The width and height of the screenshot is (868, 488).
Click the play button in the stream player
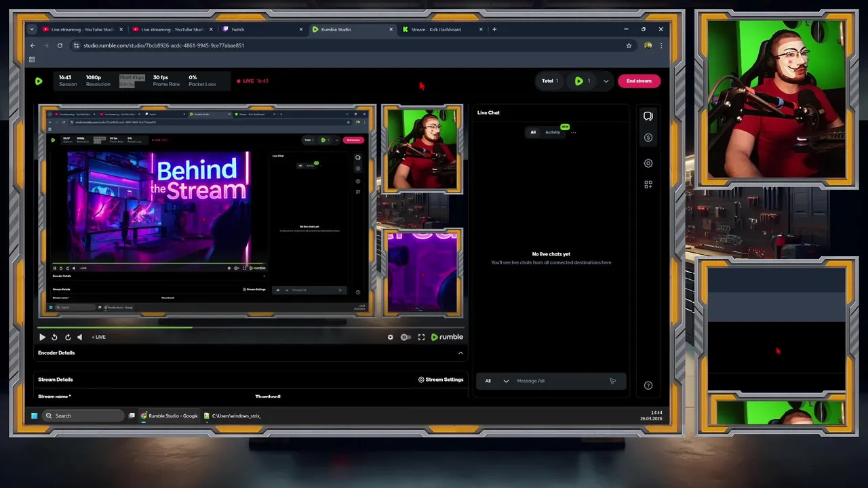click(42, 337)
